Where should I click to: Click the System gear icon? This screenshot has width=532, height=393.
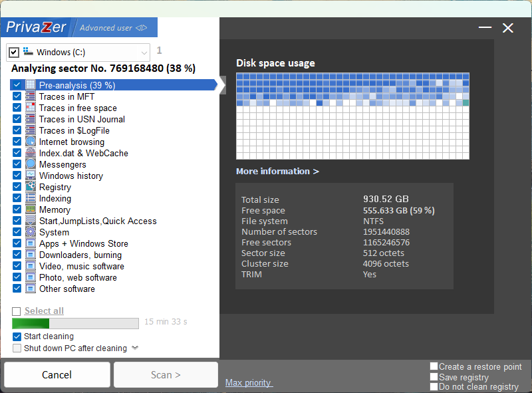pos(31,232)
